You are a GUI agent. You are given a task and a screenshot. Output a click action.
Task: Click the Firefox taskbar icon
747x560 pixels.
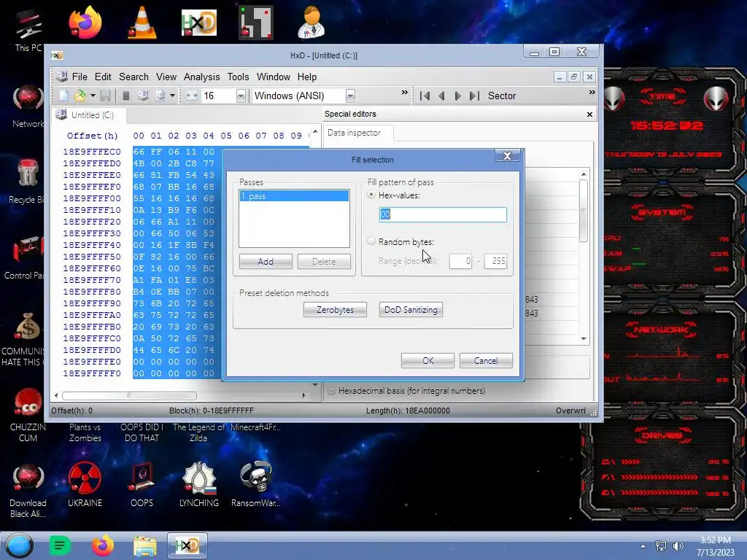coord(103,545)
